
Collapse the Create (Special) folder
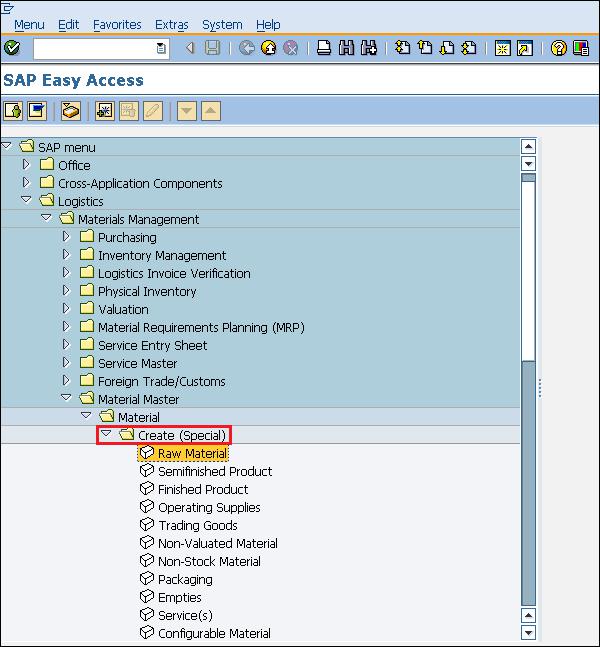tap(106, 433)
